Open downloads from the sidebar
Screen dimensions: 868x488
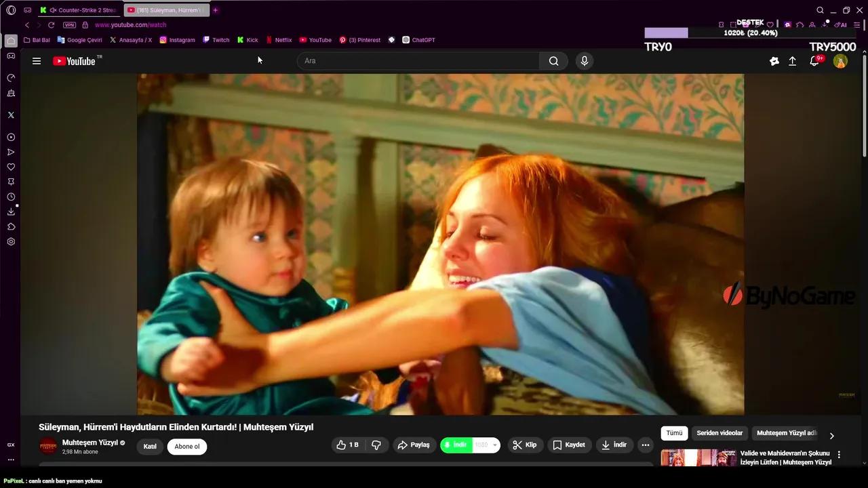pyautogui.click(x=10, y=211)
